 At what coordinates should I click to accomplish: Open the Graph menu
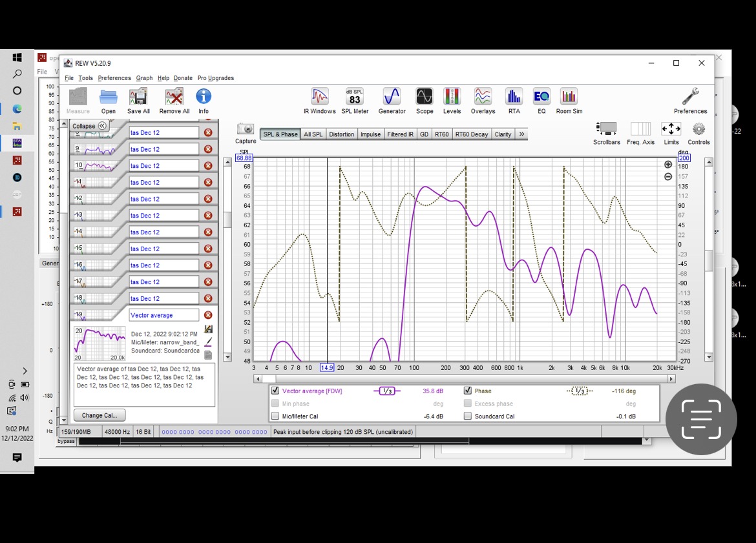[x=144, y=78]
